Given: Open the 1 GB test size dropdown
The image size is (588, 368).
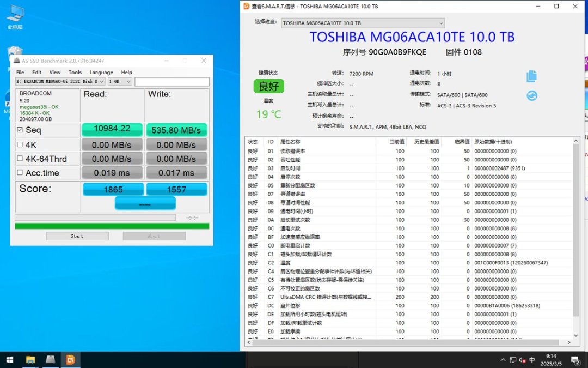Looking at the screenshot, I should pos(120,81).
